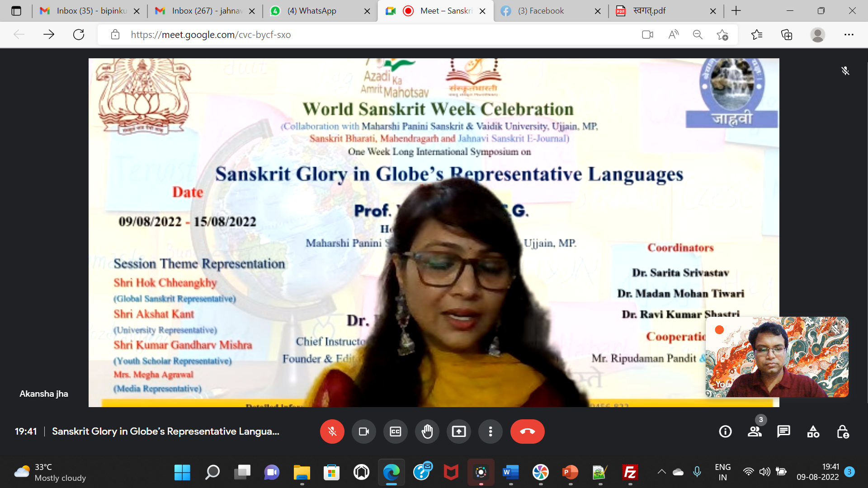Open Meet more options menu
Image resolution: width=868 pixels, height=488 pixels.
click(490, 432)
